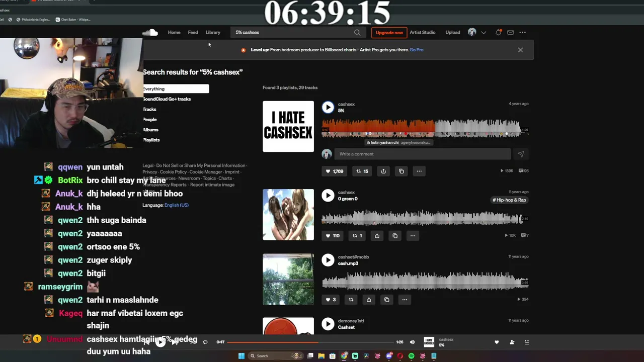
Task: Like the 5% track with 1,769 likes
Action: click(334, 171)
